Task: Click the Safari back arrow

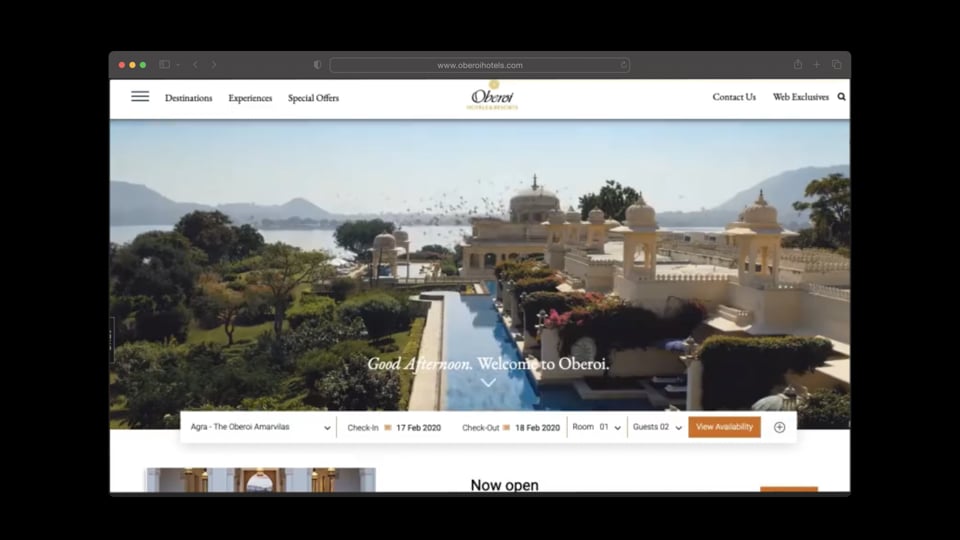Action: point(195,64)
